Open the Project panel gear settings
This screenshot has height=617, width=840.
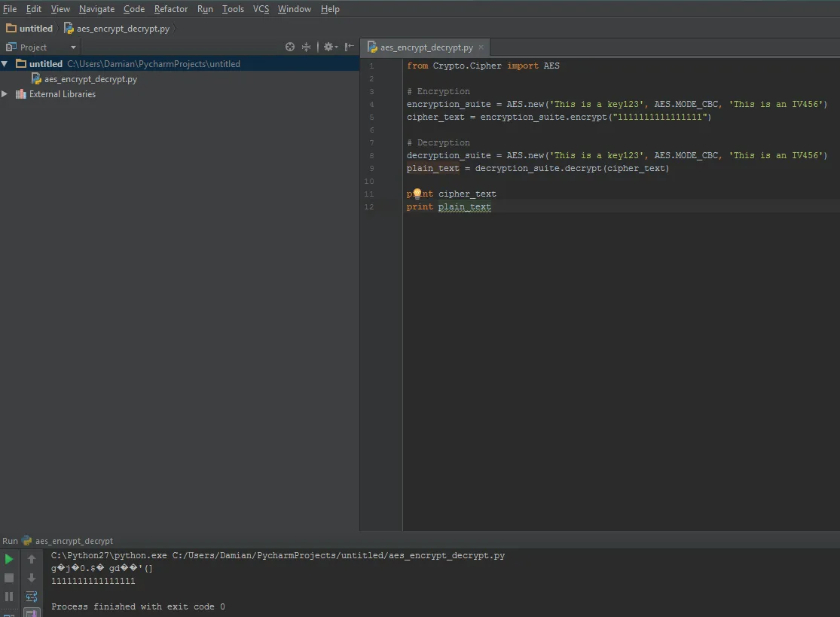329,47
